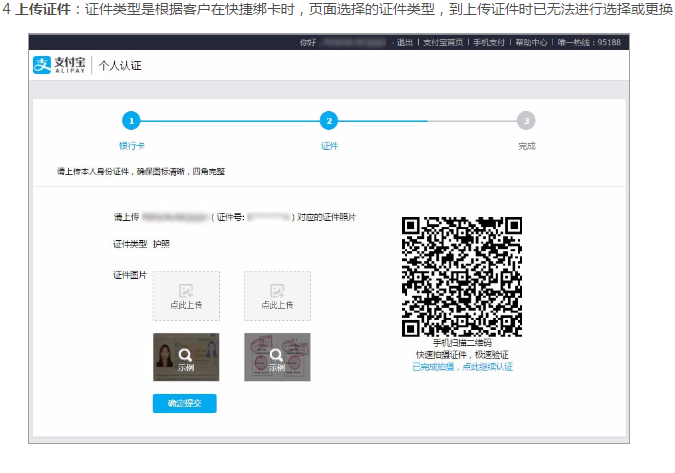This screenshot has width=675, height=473.
Task: Click 已完成拍摄，点此继续认证 link
Action: click(x=462, y=367)
